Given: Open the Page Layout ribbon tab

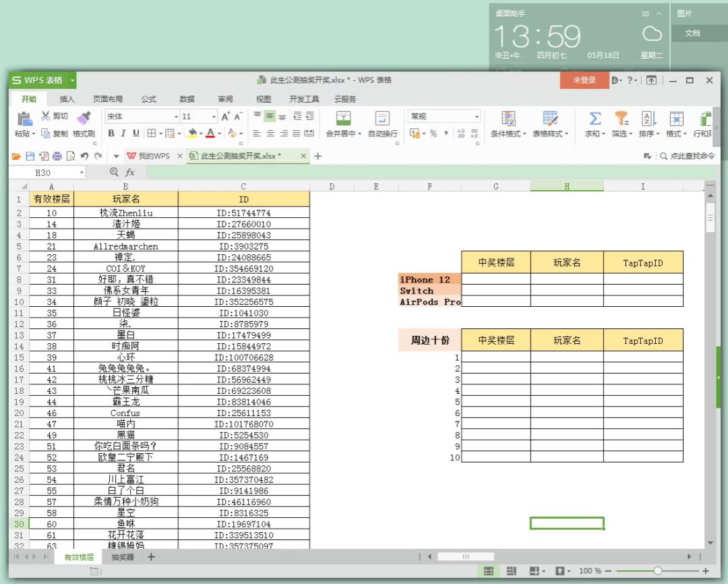Looking at the screenshot, I should click(108, 99).
